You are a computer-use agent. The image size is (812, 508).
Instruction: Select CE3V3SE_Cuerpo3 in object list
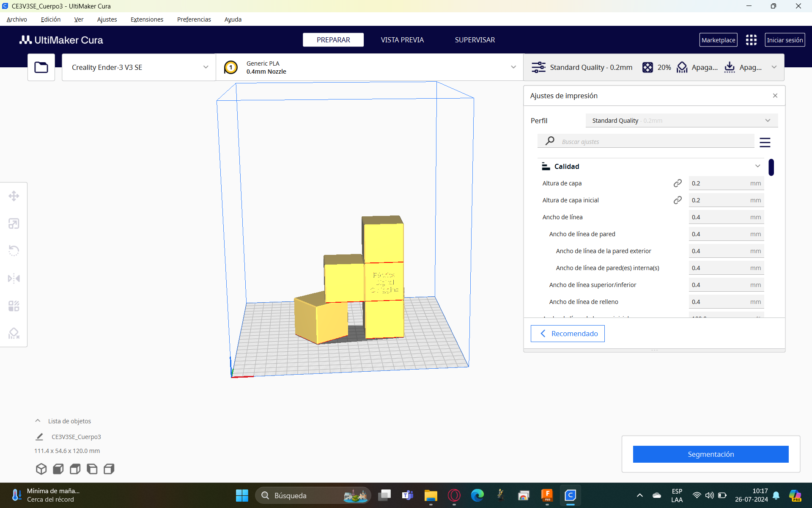[76, 437]
